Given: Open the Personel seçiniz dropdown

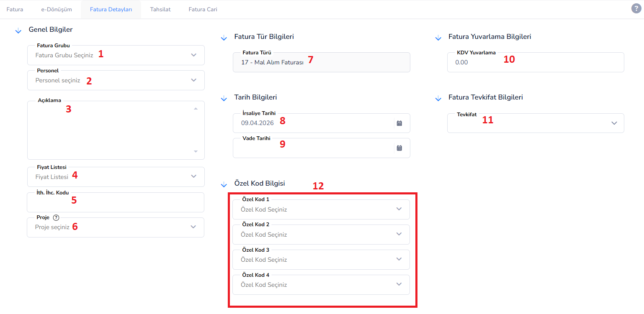Looking at the screenshot, I should 116,80.
